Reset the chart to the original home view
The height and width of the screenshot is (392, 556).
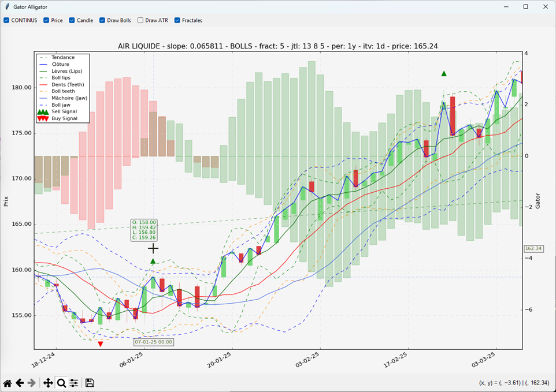pyautogui.click(x=8, y=383)
